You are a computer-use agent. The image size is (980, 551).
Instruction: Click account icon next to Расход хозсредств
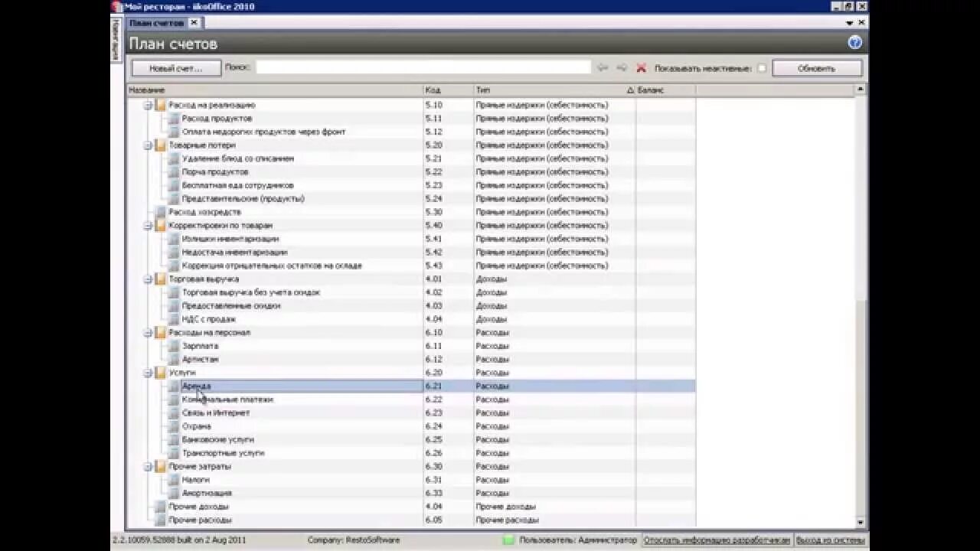pos(161,212)
